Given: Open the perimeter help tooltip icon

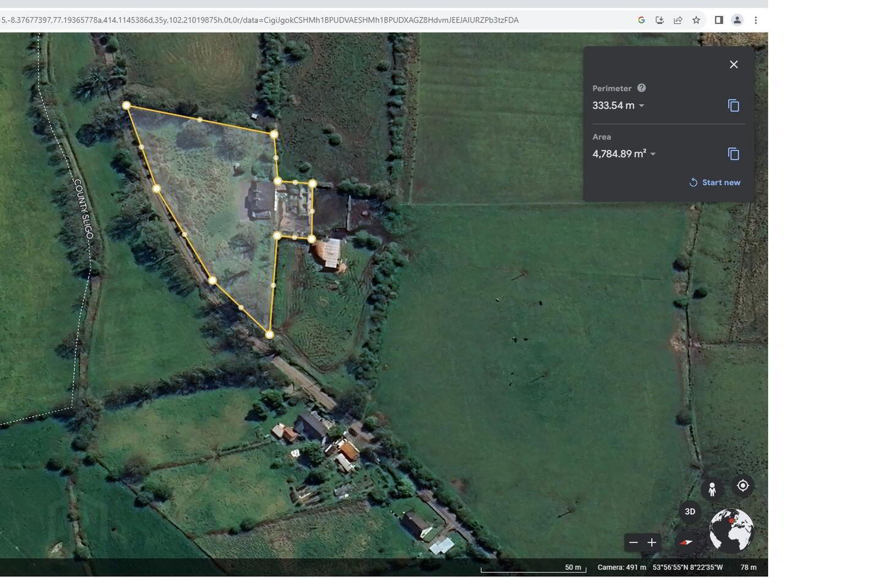Looking at the screenshot, I should click(641, 88).
